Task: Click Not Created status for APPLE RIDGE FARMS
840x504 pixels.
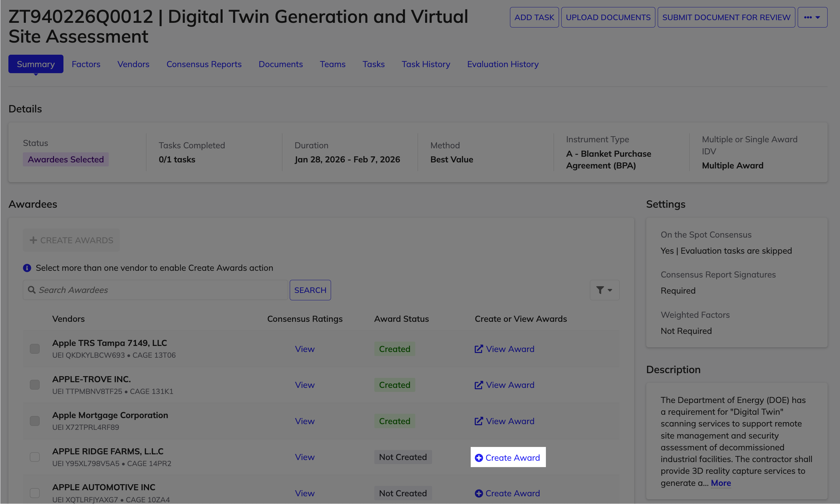Action: (x=403, y=457)
